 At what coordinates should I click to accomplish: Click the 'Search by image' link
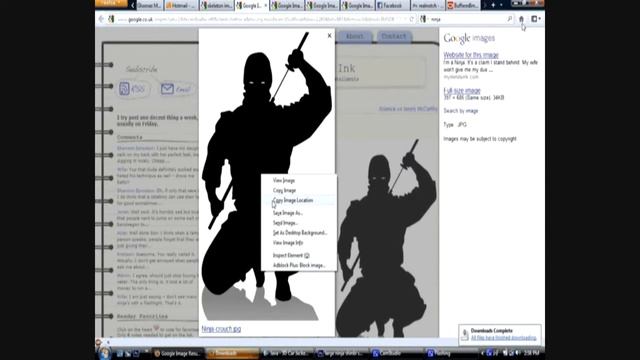tap(461, 111)
